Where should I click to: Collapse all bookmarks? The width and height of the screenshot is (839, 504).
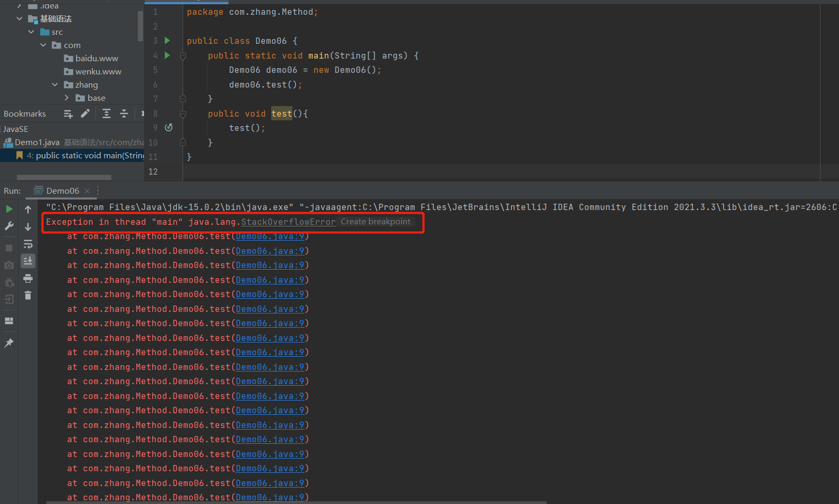tap(124, 113)
